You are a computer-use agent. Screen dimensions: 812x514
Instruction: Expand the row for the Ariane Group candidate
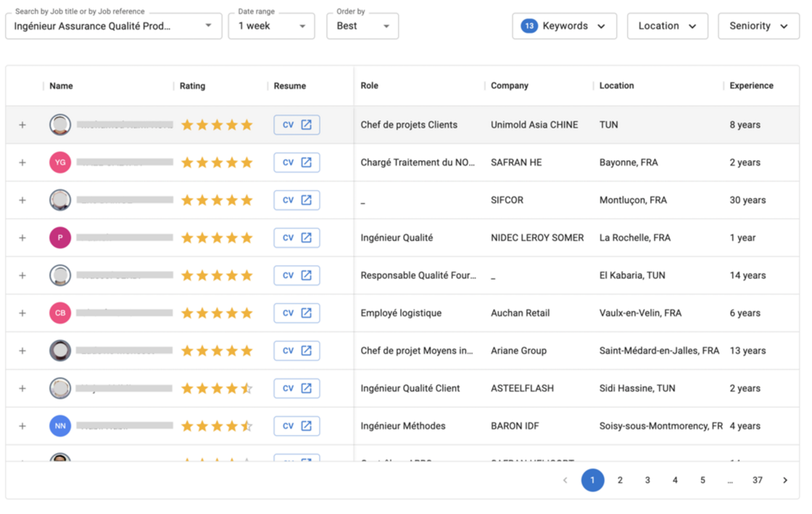point(22,350)
